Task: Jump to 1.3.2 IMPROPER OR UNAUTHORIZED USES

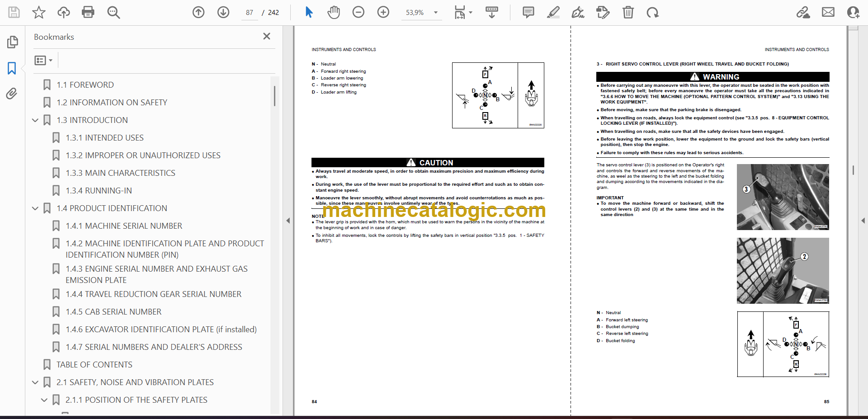Action: (143, 155)
